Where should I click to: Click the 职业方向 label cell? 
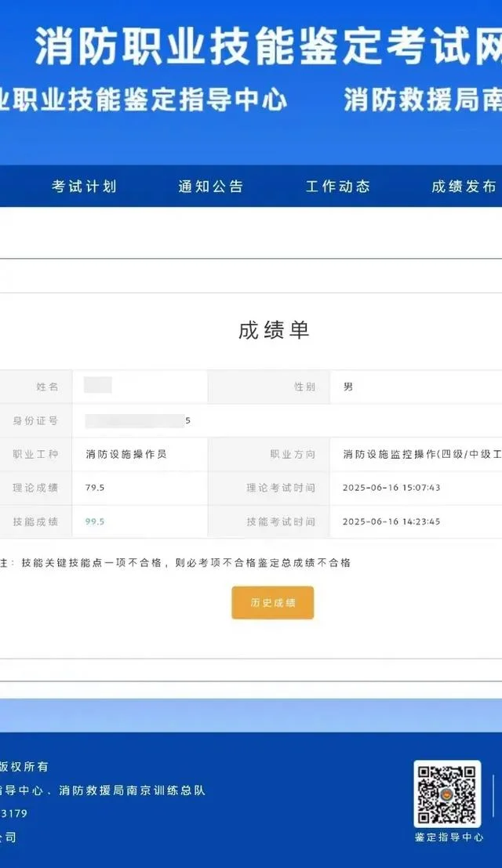click(268, 454)
